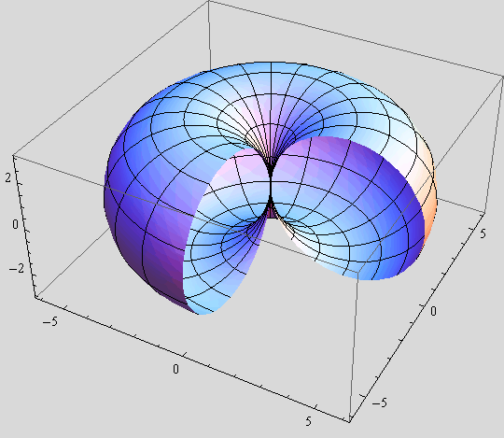The height and width of the screenshot is (438, 504).
Task: Click the vertical axis tick label 0
Action: point(15,224)
